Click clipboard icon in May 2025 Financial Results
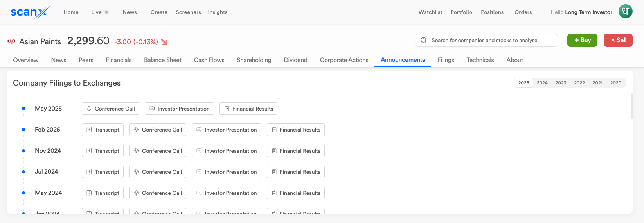644x223 pixels. pos(227,109)
